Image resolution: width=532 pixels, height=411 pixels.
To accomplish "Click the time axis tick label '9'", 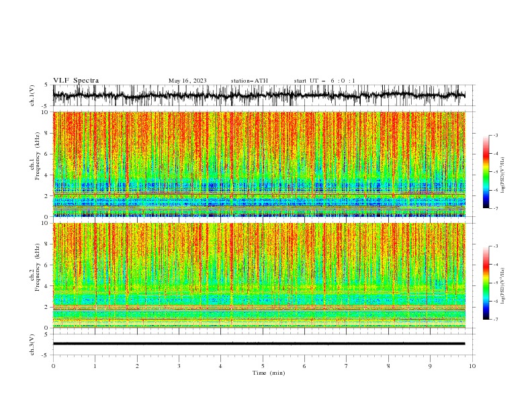I will [430, 366].
